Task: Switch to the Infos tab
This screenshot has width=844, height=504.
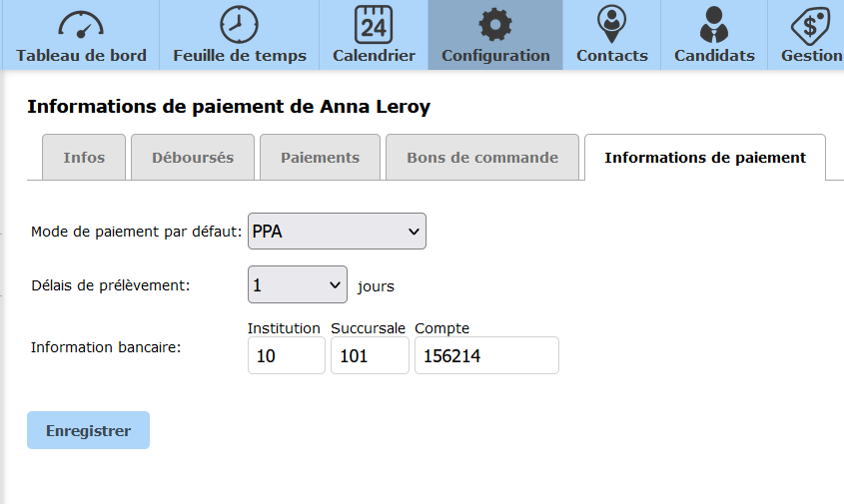Action: click(84, 158)
